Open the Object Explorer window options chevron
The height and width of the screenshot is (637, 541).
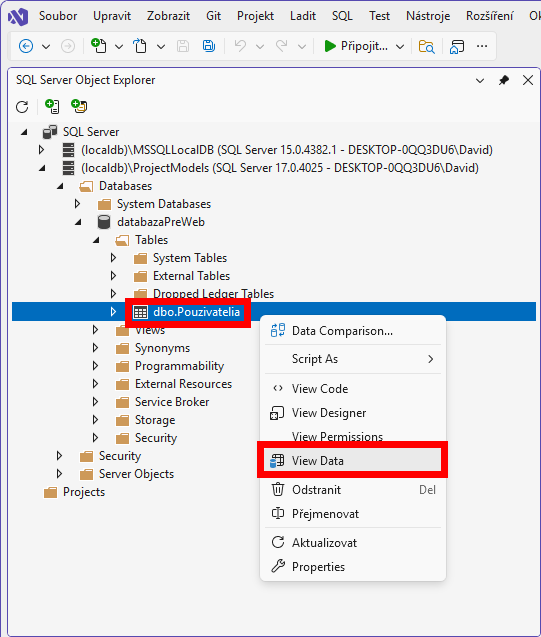(x=480, y=80)
